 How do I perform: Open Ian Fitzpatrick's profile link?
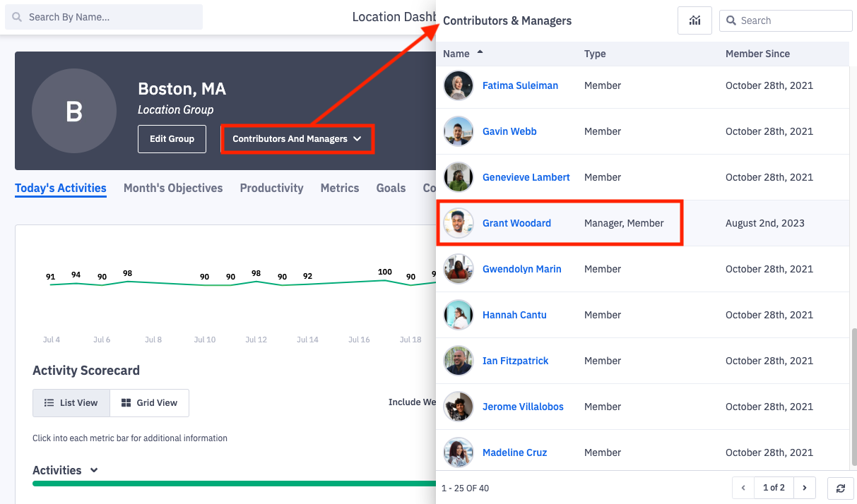[x=516, y=361]
